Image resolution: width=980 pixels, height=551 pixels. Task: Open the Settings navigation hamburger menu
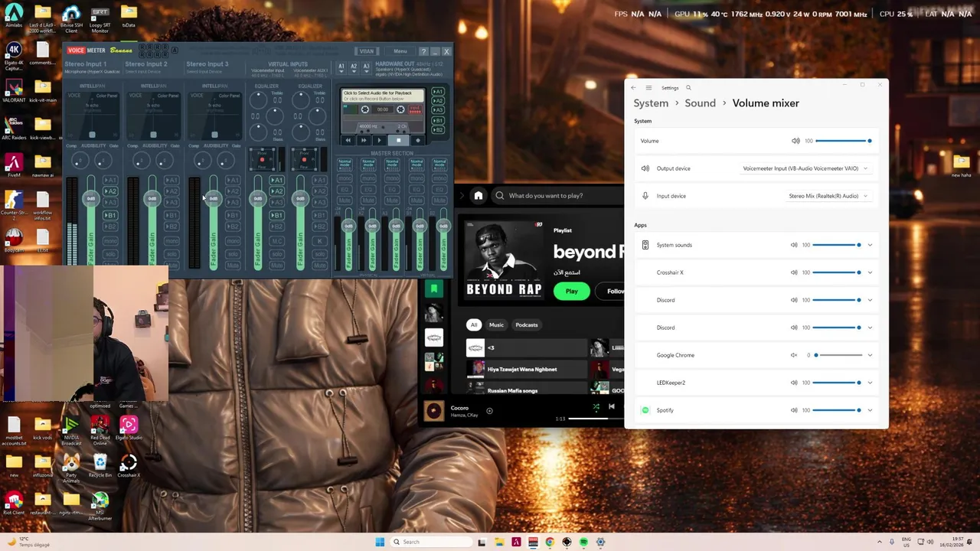point(648,88)
